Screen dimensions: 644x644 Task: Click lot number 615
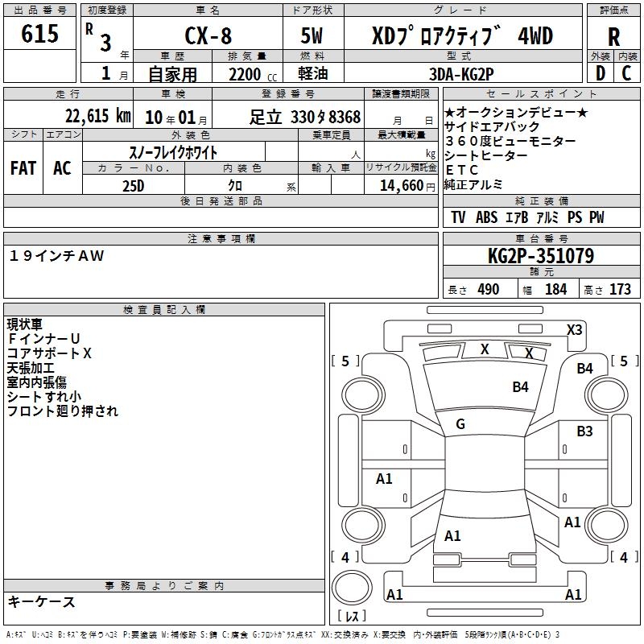[x=40, y=35]
